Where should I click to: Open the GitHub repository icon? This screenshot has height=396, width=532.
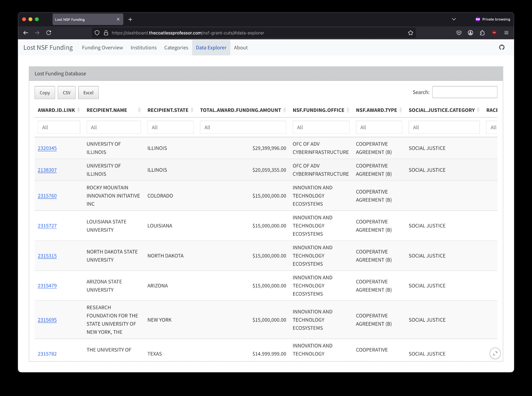[502, 47]
